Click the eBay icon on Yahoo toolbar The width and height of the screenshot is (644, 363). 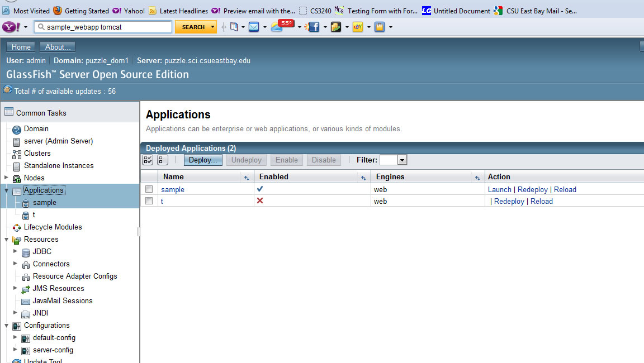coord(357,26)
